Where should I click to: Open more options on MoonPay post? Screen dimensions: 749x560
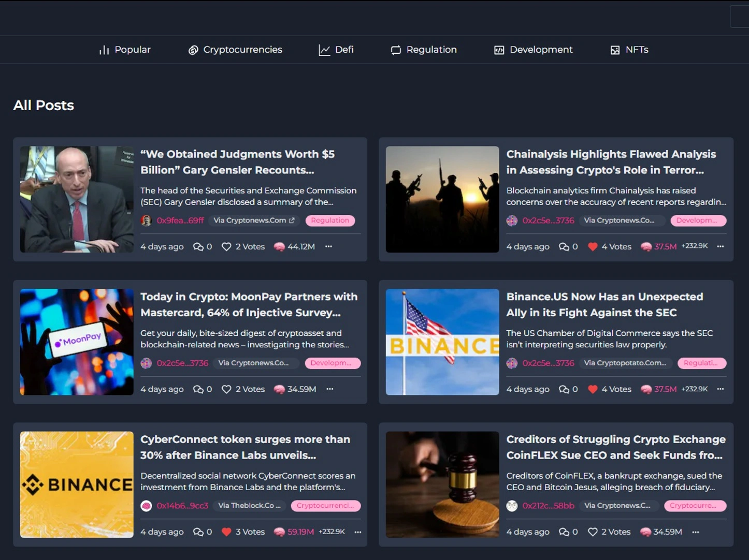330,389
